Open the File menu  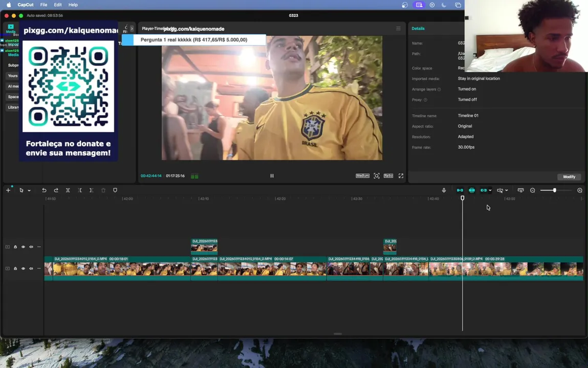pos(43,5)
